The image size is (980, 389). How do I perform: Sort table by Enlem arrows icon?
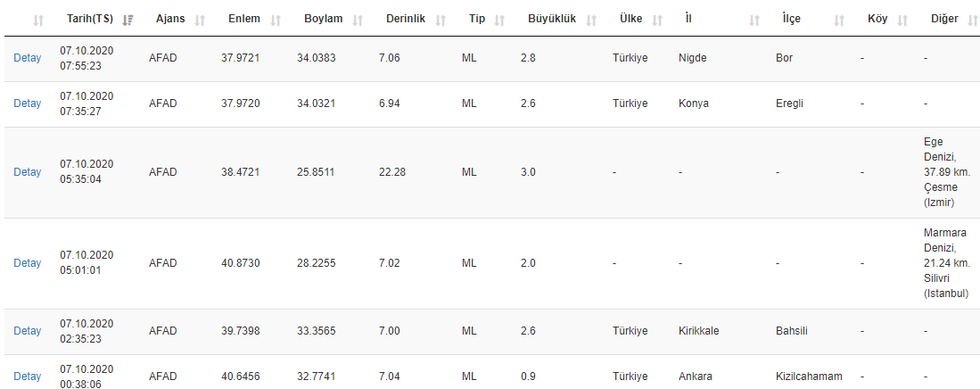(x=276, y=20)
